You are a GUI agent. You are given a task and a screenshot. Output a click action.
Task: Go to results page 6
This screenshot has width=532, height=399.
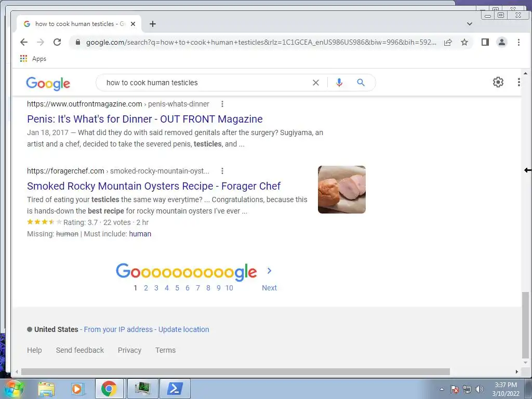tap(187, 288)
